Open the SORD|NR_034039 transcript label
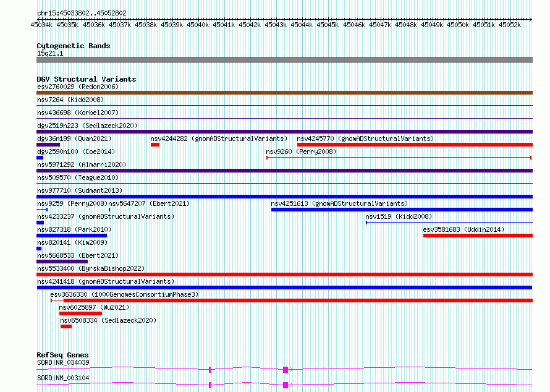 tap(63, 362)
